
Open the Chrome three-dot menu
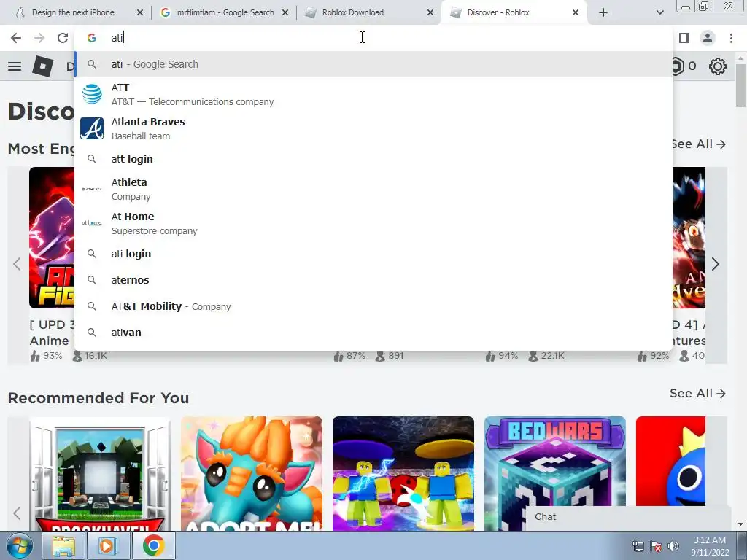731,38
